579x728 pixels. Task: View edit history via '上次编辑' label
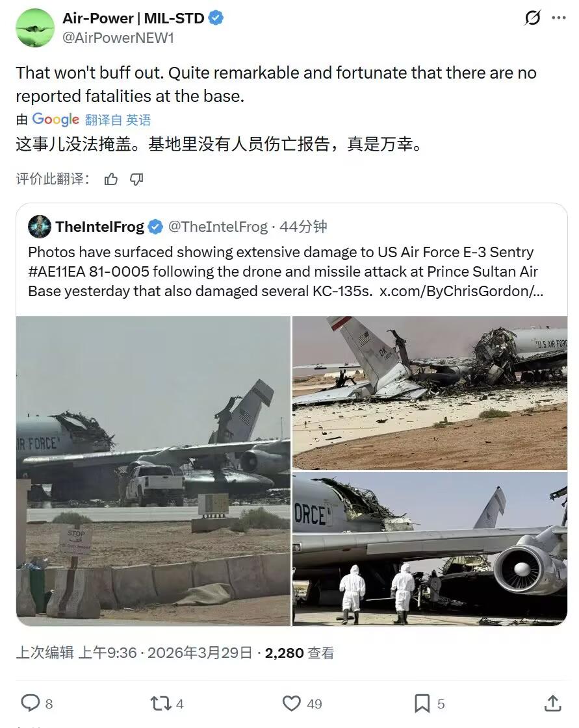pos(45,653)
